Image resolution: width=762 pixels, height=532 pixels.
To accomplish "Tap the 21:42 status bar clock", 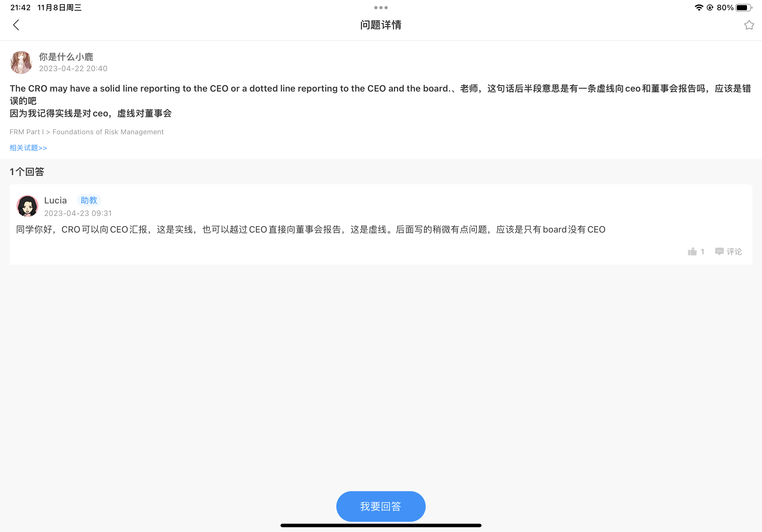I will click(x=20, y=8).
